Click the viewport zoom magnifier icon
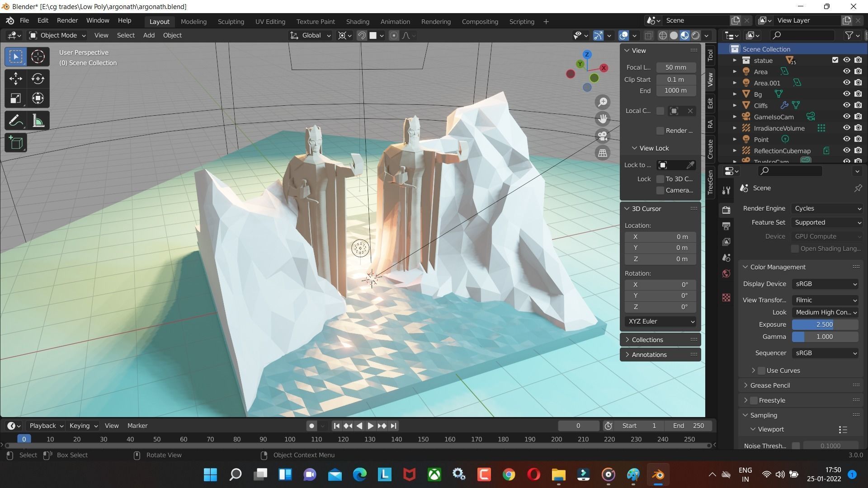Image resolution: width=868 pixels, height=488 pixels. tap(603, 102)
